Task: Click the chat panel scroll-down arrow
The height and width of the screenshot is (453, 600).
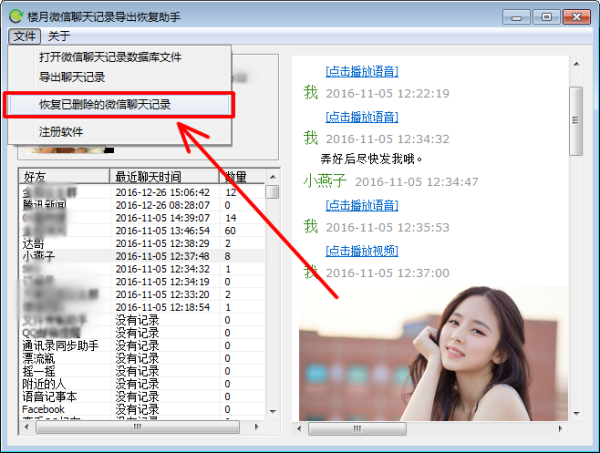Action: [576, 411]
